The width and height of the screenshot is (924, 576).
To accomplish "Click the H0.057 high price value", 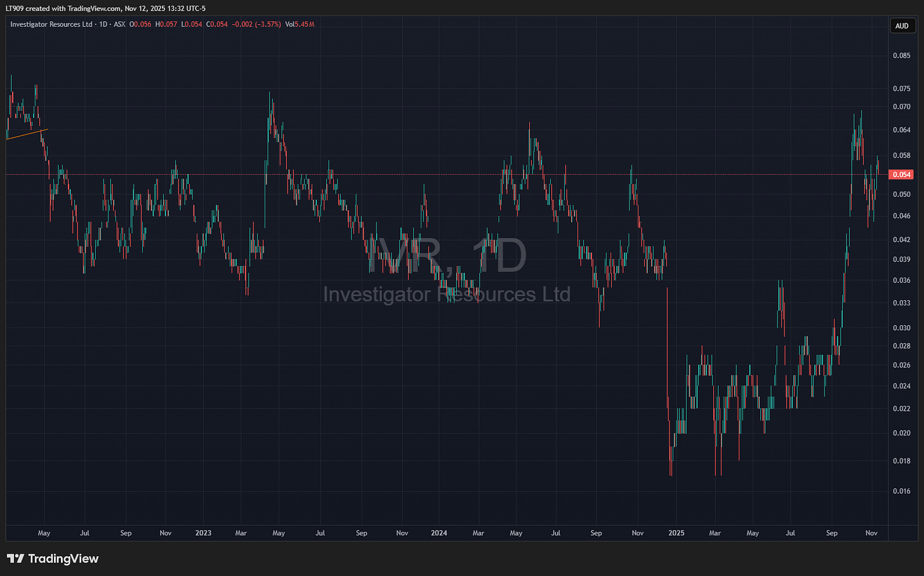I will click(x=166, y=24).
